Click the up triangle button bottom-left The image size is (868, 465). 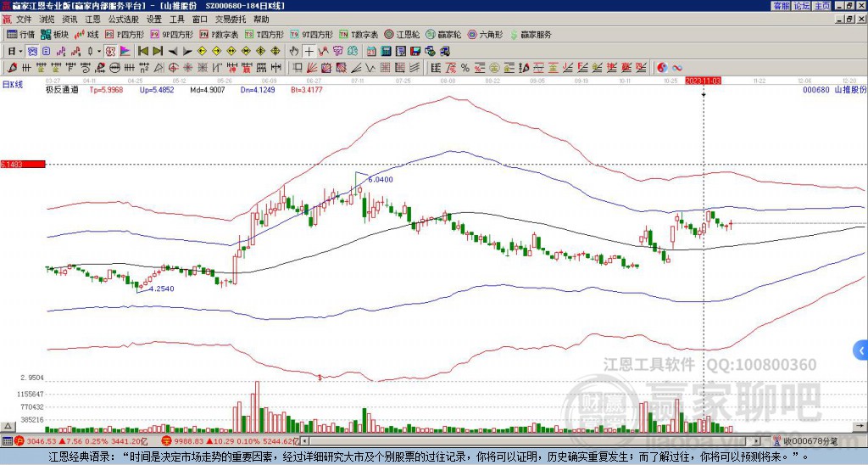click(8, 426)
